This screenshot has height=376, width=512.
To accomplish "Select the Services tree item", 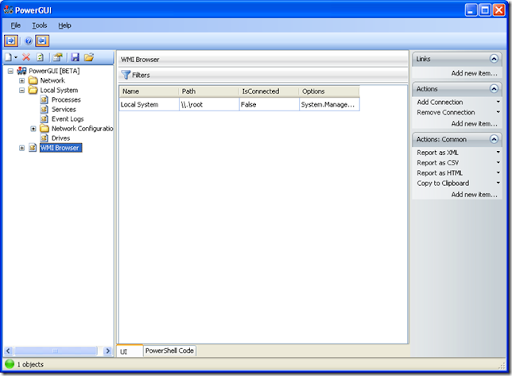I will click(x=64, y=109).
